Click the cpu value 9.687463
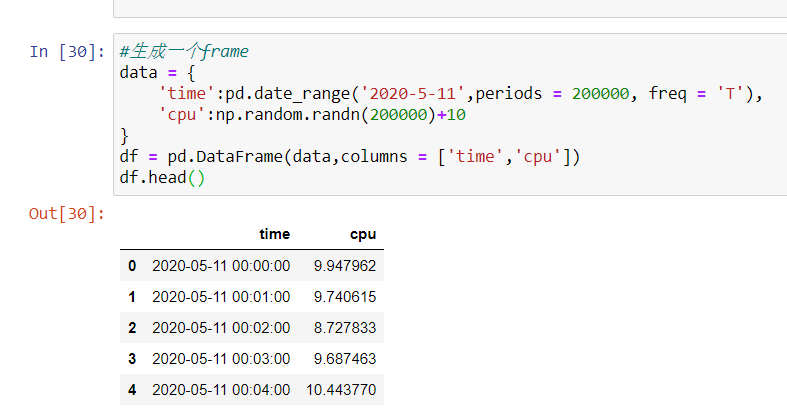The width and height of the screenshot is (787, 418). (346, 359)
